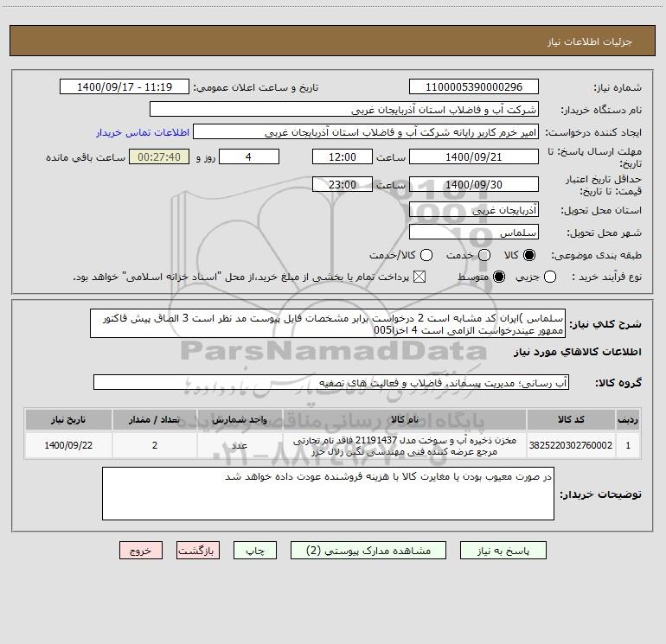Click buyer organization name field
Screen dimensions: 666x644
click(x=344, y=110)
